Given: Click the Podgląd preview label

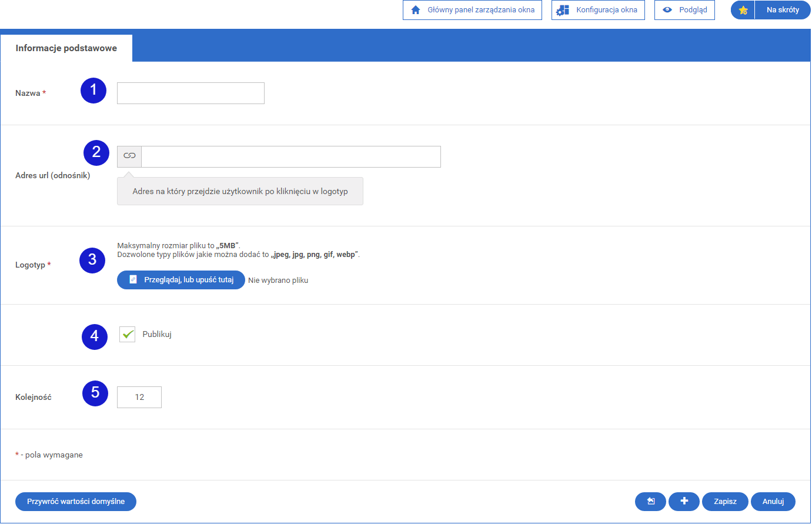Looking at the screenshot, I should (693, 10).
